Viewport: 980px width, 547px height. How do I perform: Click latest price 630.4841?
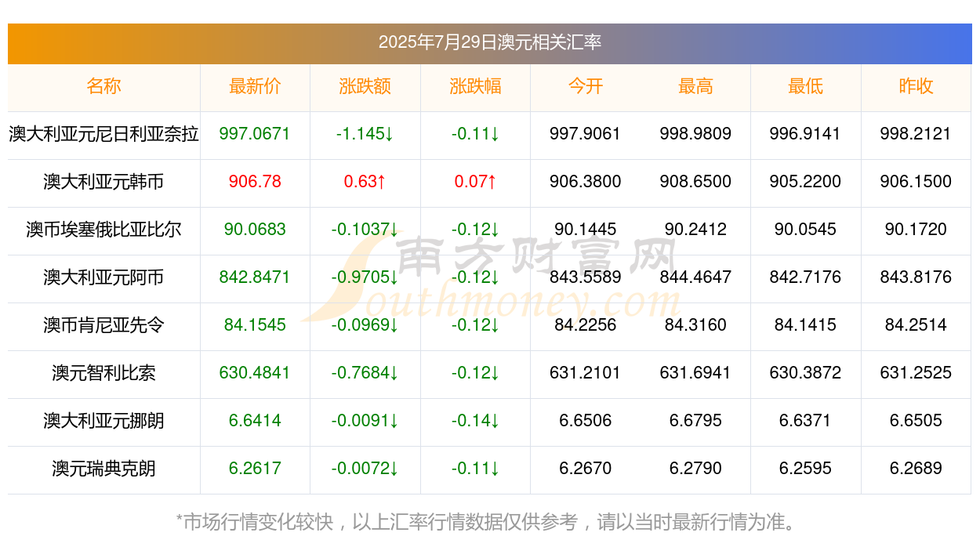pos(255,373)
